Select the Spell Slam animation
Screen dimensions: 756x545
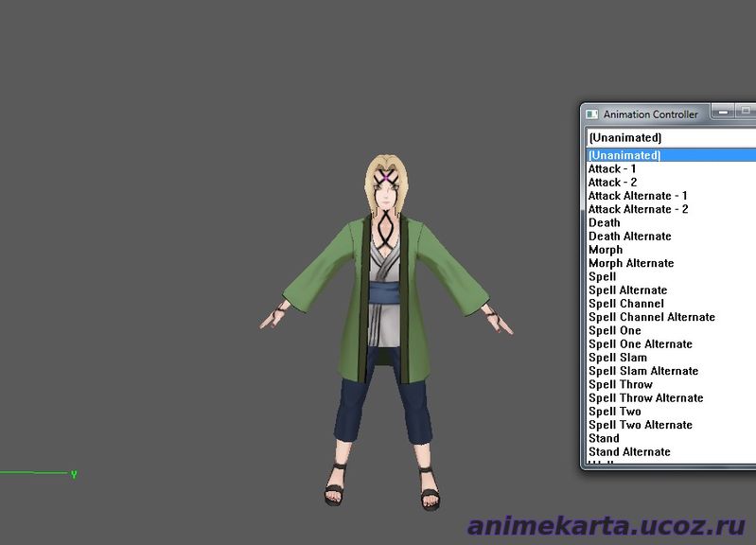671,358
